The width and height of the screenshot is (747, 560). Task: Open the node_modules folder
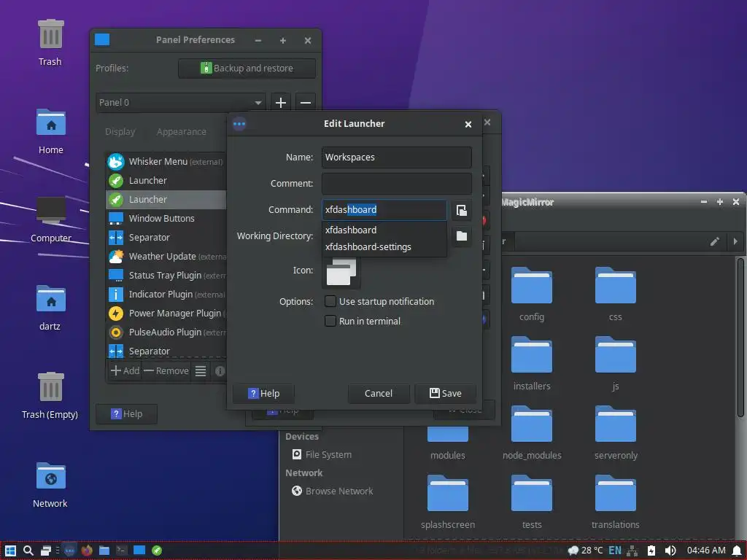point(532,432)
